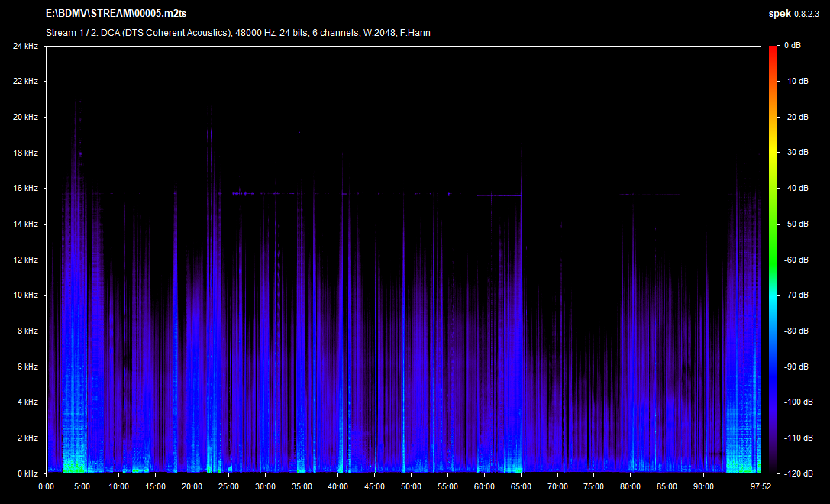The height and width of the screenshot is (504, 830).
Task: Select the 16 kHz frequency axis label
Action: pos(25,188)
